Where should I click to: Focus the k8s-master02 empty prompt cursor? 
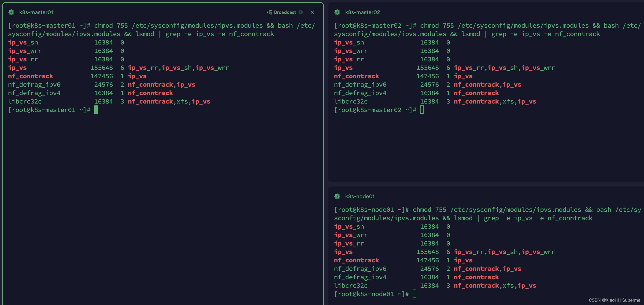click(422, 110)
